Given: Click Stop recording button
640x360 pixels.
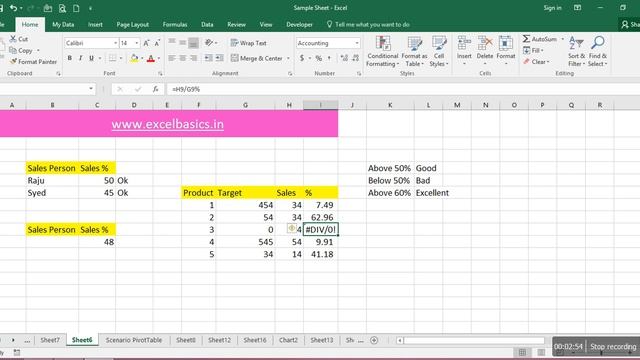Looking at the screenshot, I should point(613,347).
